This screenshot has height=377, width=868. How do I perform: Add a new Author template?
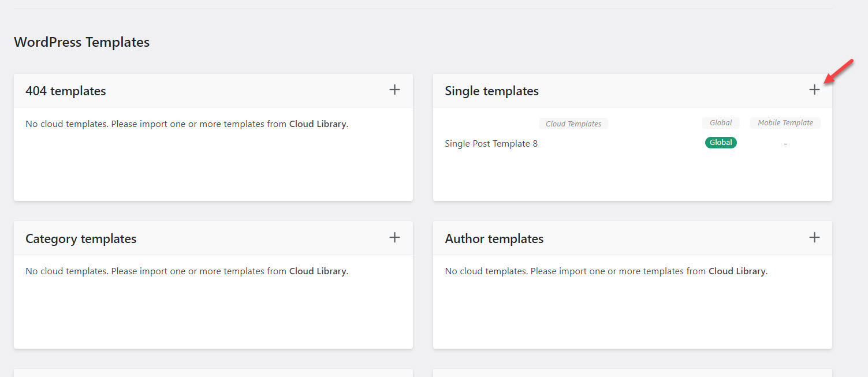(814, 237)
